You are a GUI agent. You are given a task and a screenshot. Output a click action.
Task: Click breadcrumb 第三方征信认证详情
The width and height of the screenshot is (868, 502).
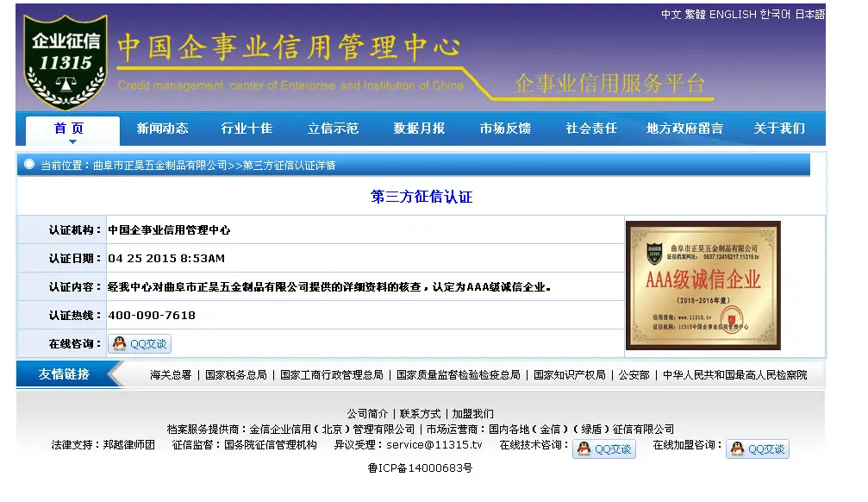(289, 165)
